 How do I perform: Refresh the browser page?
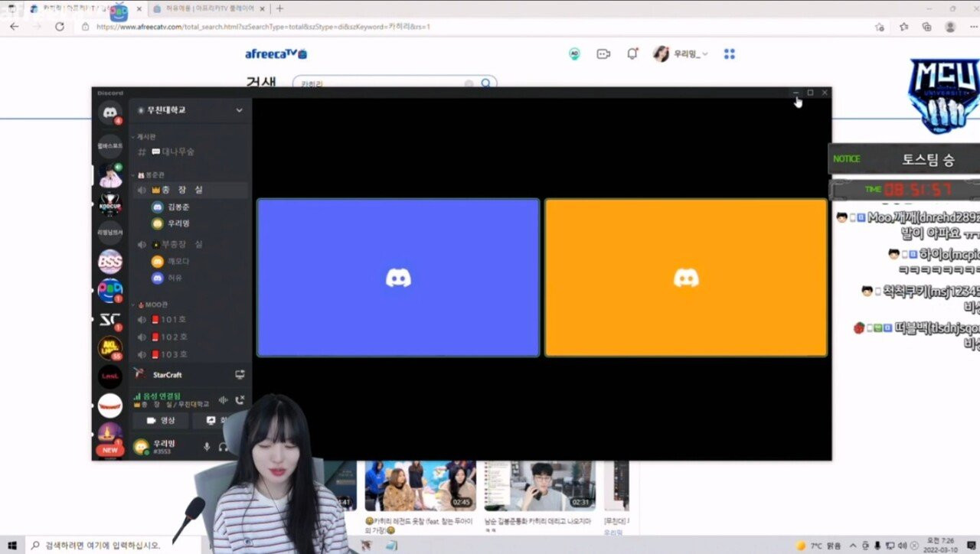pyautogui.click(x=60, y=26)
